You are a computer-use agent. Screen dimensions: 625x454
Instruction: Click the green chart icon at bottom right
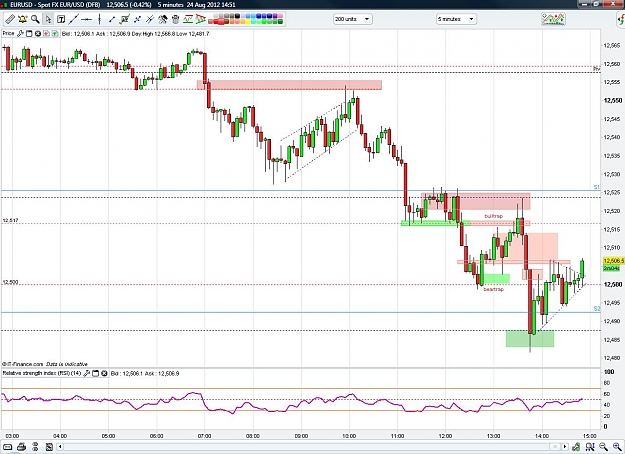[576, 446]
